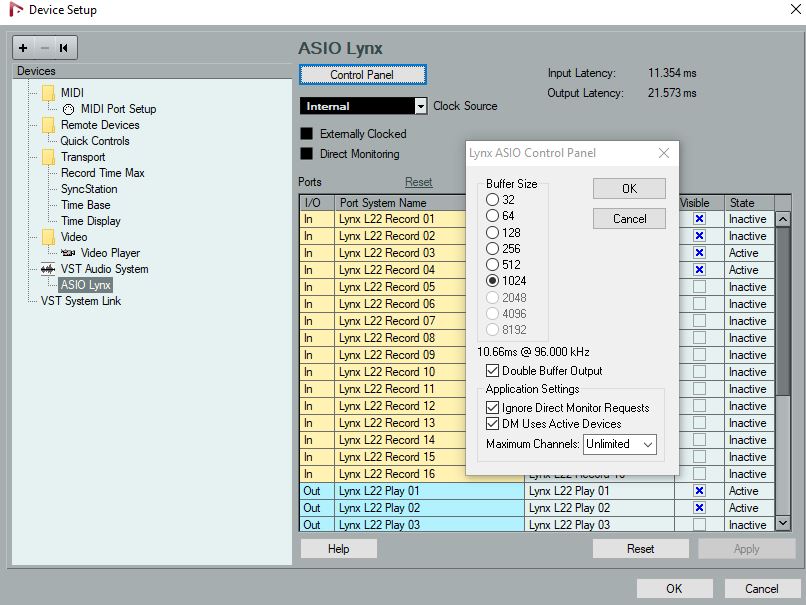This screenshot has height=605, width=806.
Task: Click the I/O column header
Action: pos(317,203)
